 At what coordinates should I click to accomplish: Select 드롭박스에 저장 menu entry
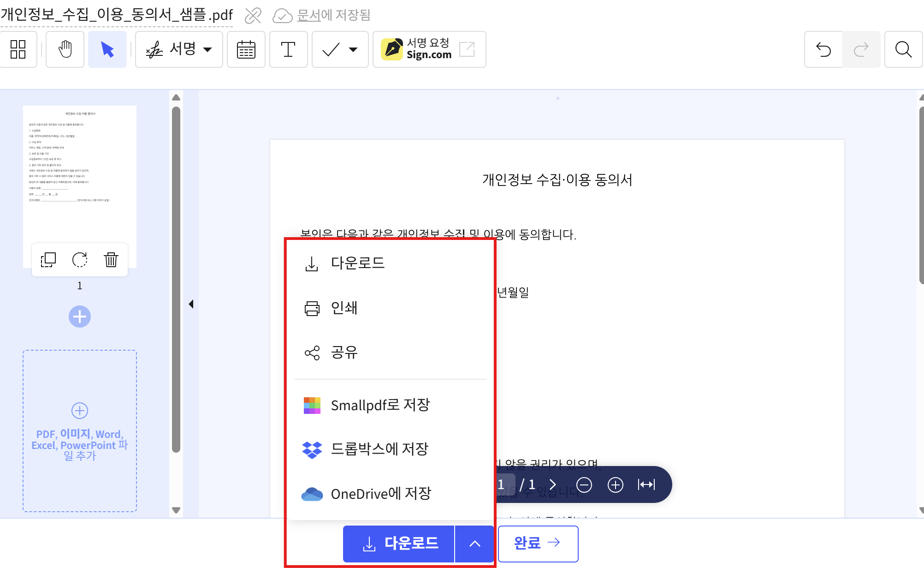(379, 449)
